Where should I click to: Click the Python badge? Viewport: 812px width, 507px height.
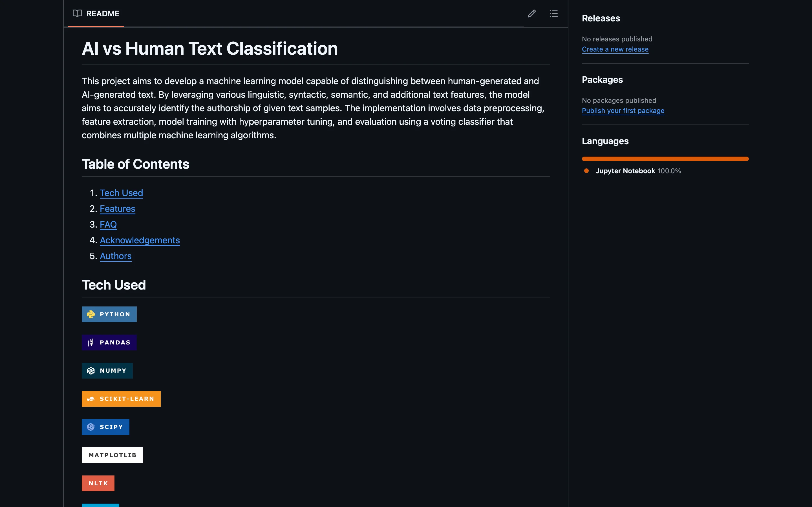point(109,314)
